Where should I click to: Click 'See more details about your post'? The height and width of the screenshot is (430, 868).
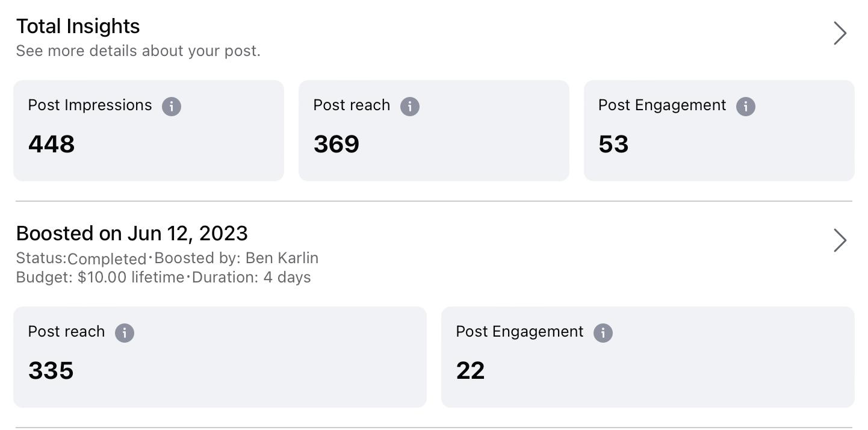click(138, 51)
